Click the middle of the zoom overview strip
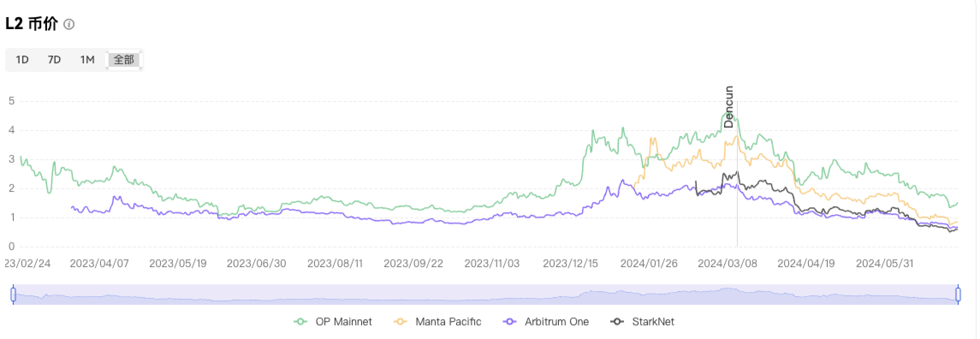This screenshot has height=339, width=980. click(x=486, y=294)
